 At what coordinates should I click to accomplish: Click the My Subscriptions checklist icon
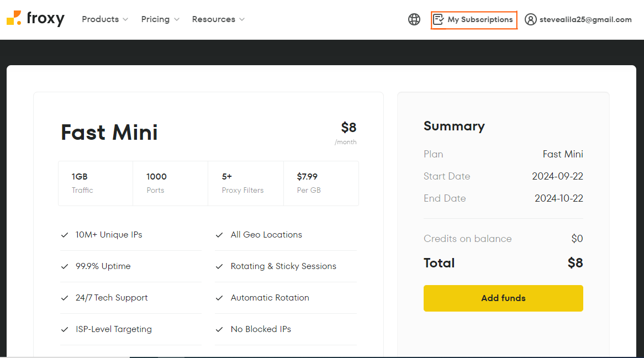click(439, 19)
